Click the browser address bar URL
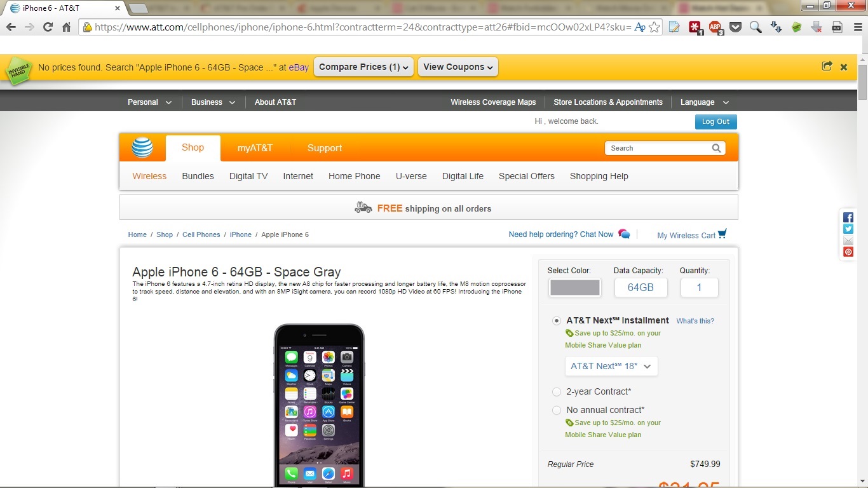Viewport: 868px width, 488px height. [x=362, y=27]
